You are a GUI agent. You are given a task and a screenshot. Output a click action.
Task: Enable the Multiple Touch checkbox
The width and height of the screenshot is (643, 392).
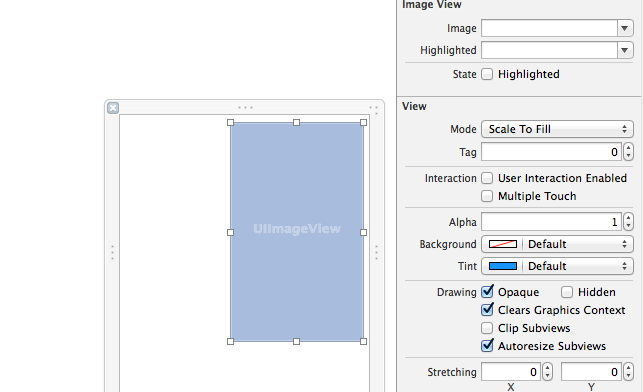[x=487, y=196]
